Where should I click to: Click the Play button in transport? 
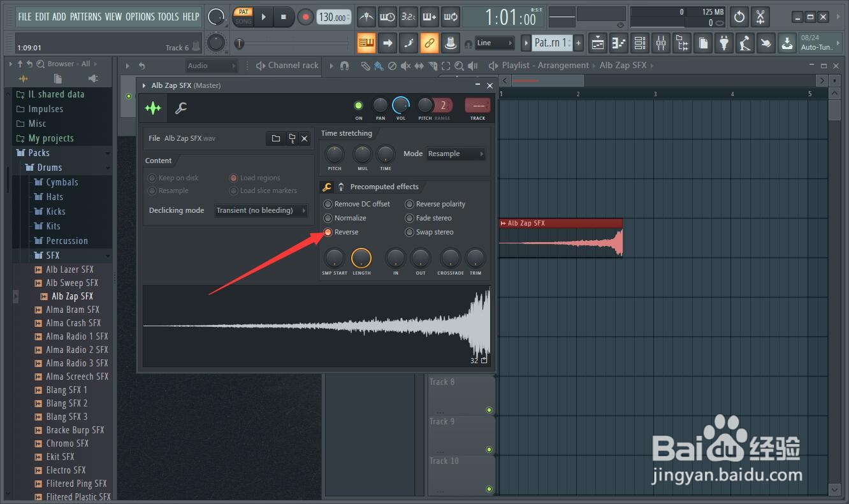(264, 17)
